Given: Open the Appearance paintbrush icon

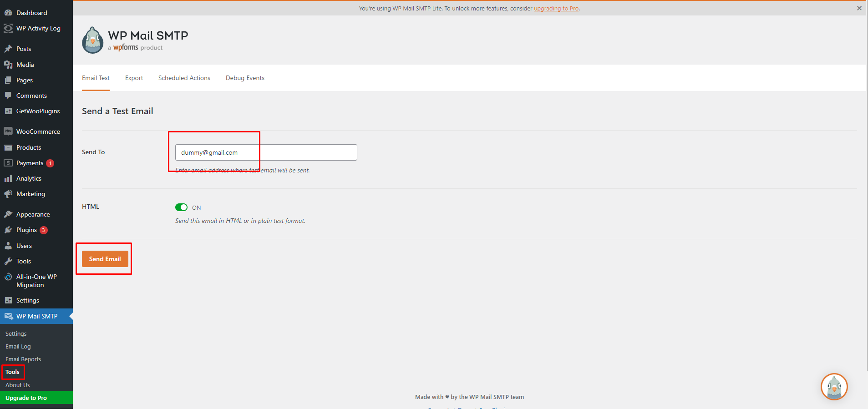Looking at the screenshot, I should [x=8, y=214].
